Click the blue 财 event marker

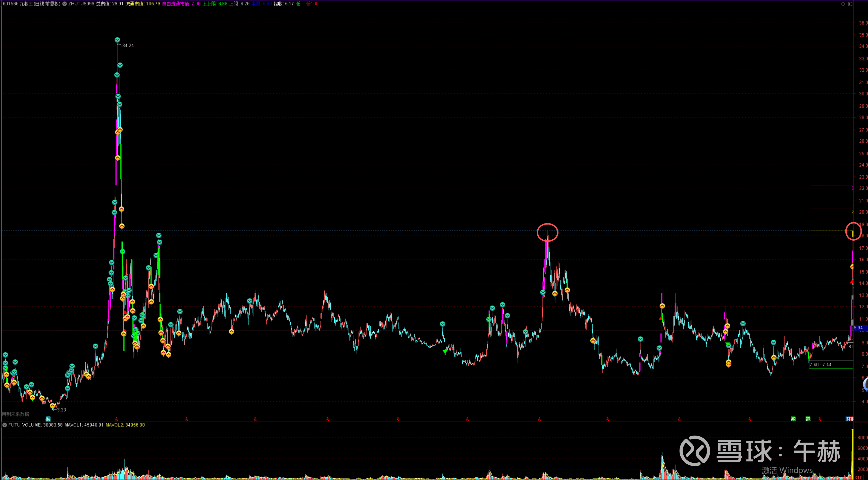coord(847,419)
